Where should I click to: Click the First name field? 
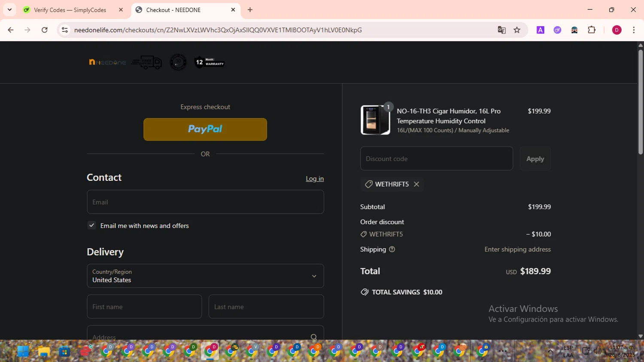[x=144, y=307]
